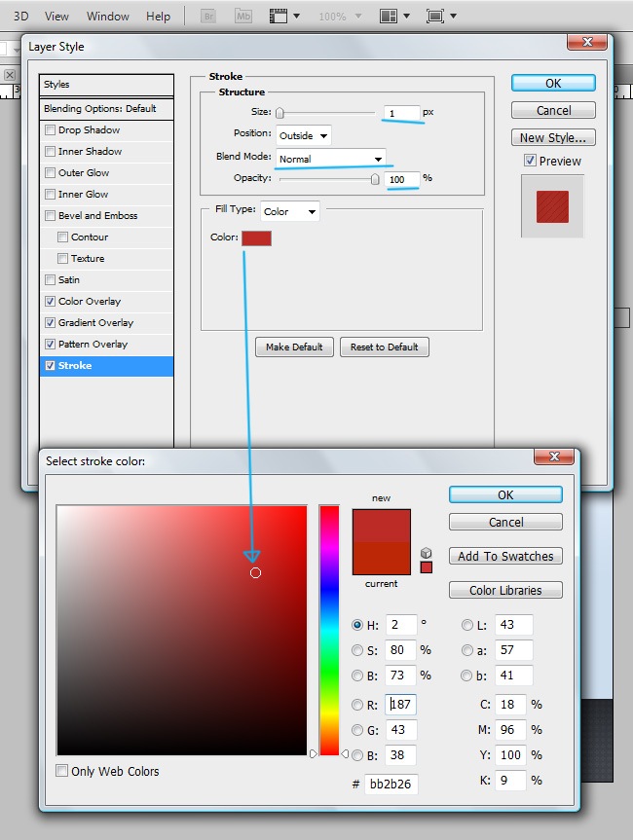
Task: Launch Adobe Bridge from the Br icon
Action: (207, 17)
